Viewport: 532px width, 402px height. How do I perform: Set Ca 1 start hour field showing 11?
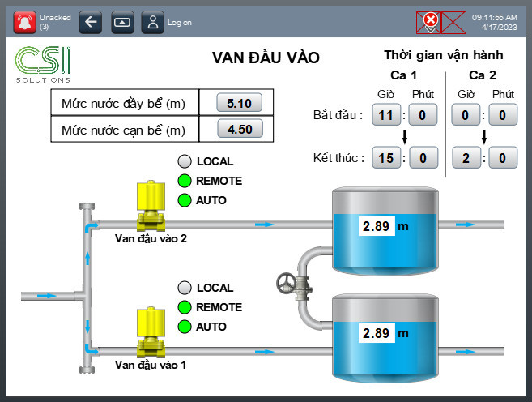[x=387, y=116]
